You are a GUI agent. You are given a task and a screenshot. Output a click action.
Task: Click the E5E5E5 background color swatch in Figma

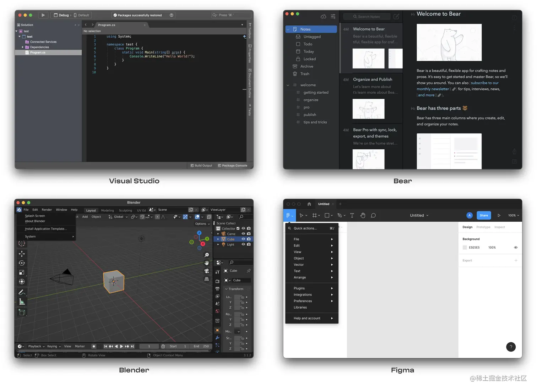(465, 247)
